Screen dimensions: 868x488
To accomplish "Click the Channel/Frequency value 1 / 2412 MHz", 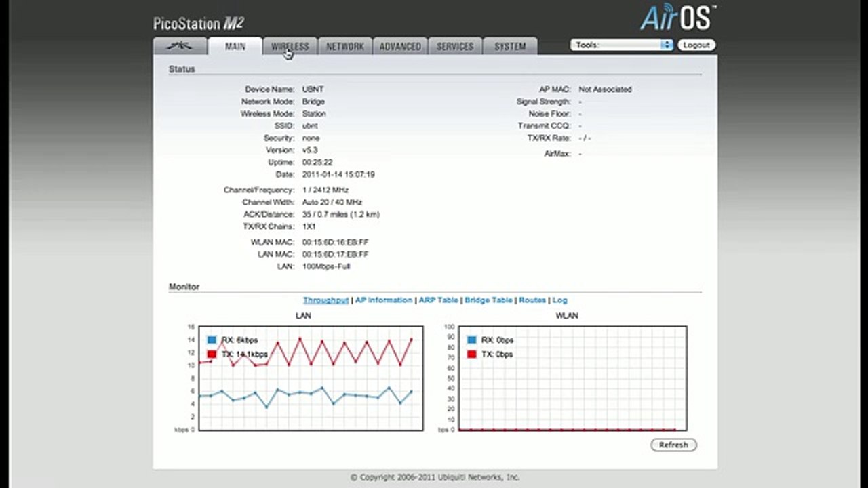I will coord(325,190).
